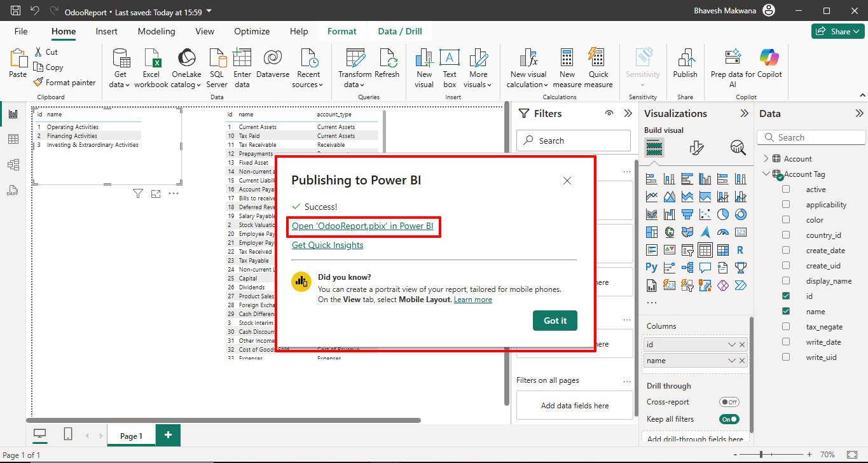Choose the globe map visual
Viewport: 868px width, 463px height.
click(x=669, y=232)
